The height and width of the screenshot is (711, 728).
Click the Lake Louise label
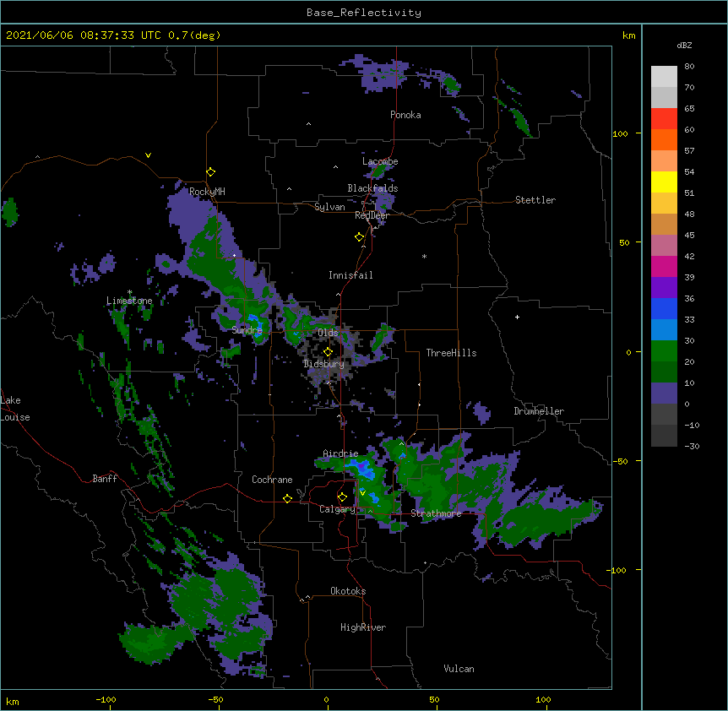click(x=15, y=409)
